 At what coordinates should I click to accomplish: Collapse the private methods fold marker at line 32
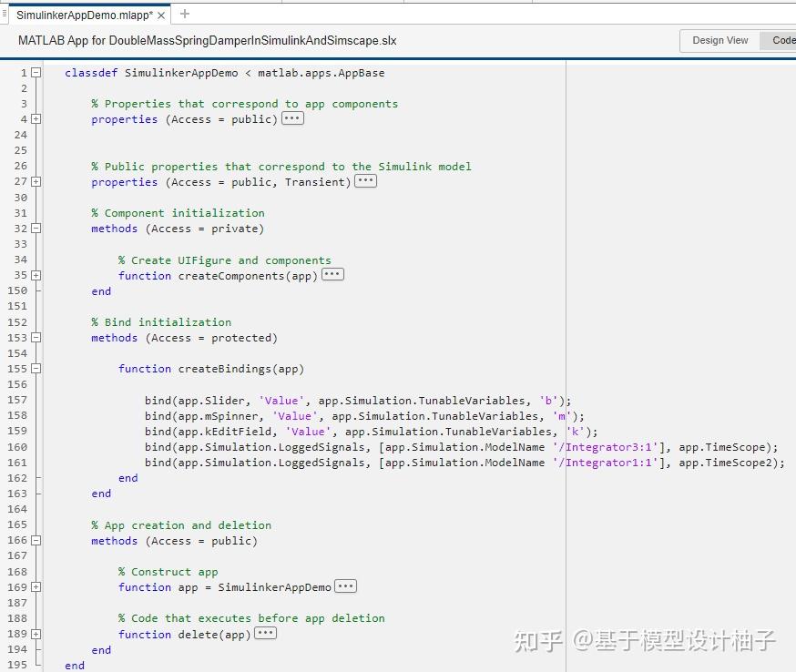pyautogui.click(x=34, y=228)
